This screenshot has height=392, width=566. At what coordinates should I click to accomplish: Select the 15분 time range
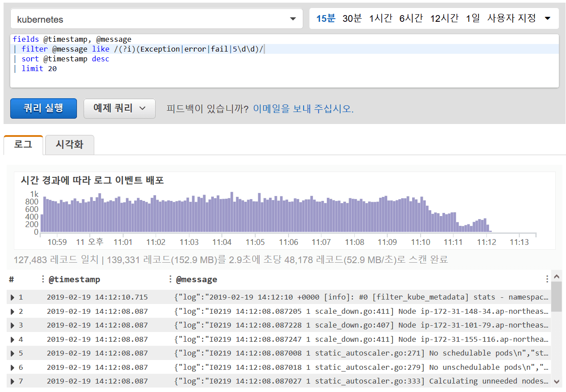tap(325, 19)
